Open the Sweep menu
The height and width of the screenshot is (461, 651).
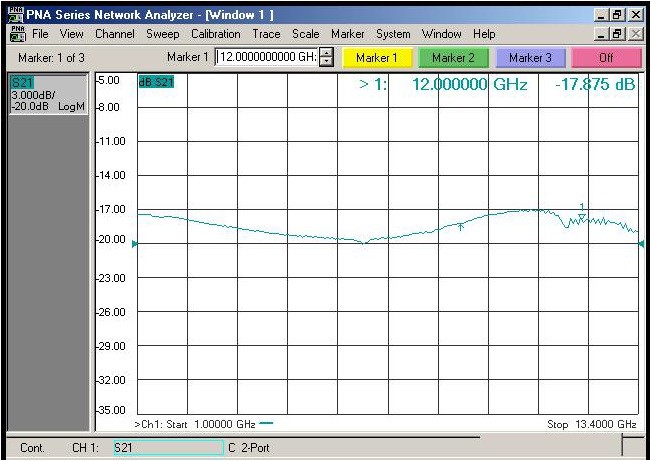tap(162, 34)
